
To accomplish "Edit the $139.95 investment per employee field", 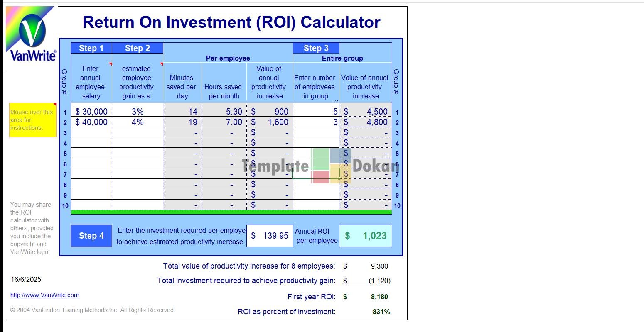I will point(270,236).
